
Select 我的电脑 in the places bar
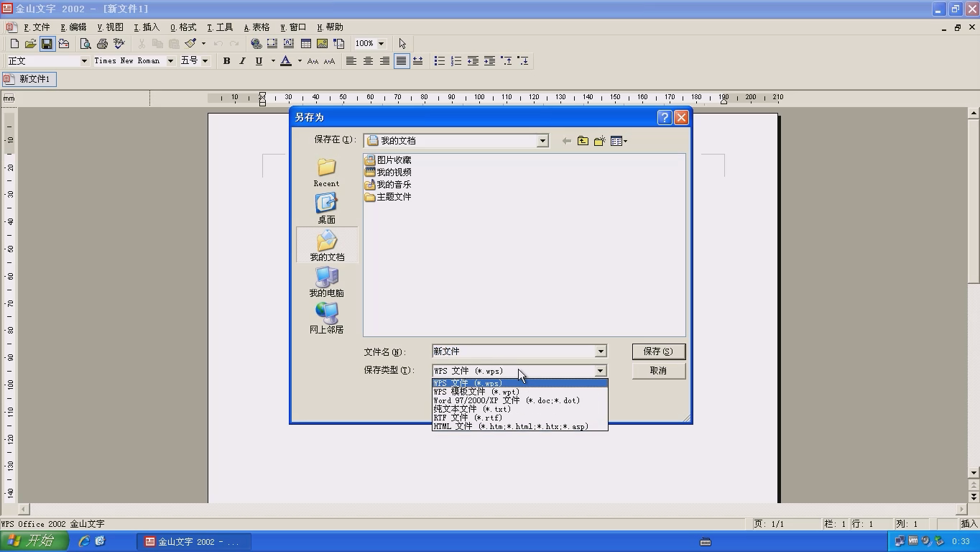[x=326, y=282]
